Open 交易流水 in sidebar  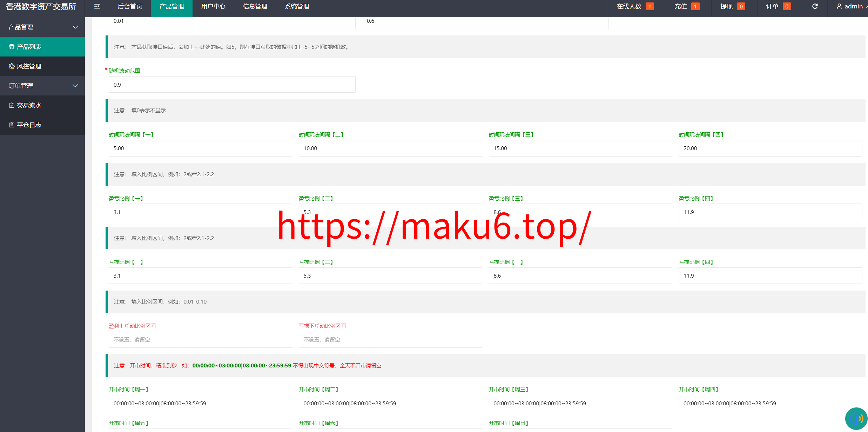42,105
